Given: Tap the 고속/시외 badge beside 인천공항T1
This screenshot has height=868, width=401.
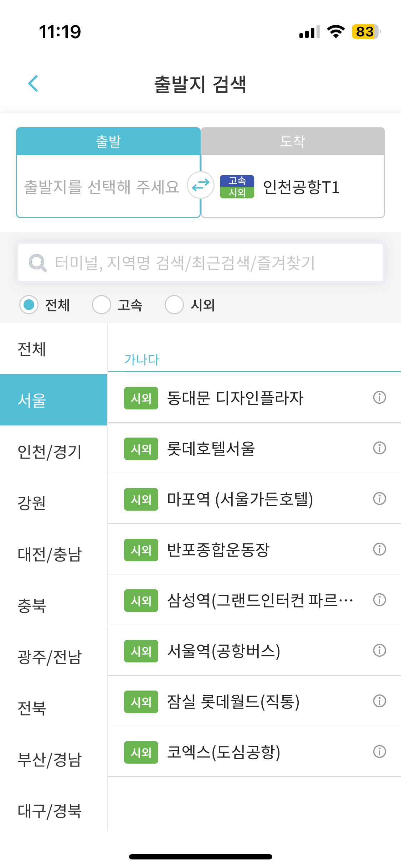Looking at the screenshot, I should [x=237, y=186].
